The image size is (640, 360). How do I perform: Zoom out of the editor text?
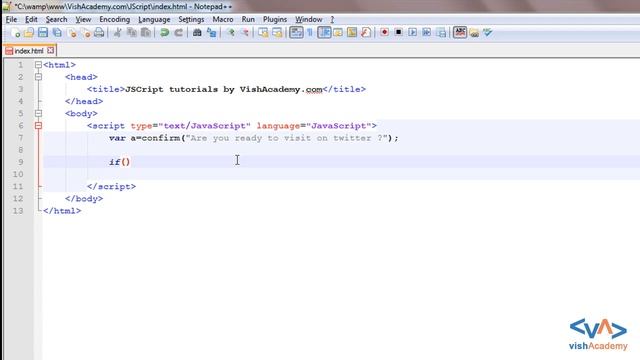pos(244,33)
